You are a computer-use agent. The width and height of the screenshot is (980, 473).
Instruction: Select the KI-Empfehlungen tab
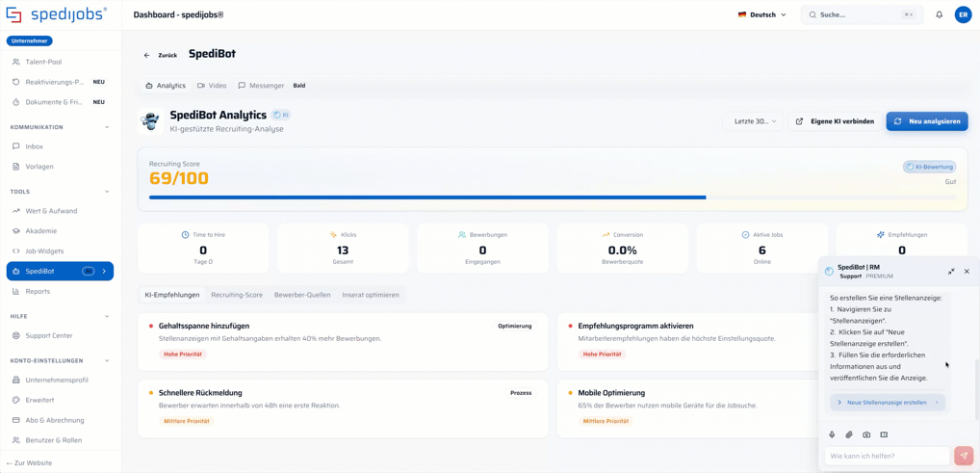pyautogui.click(x=172, y=295)
